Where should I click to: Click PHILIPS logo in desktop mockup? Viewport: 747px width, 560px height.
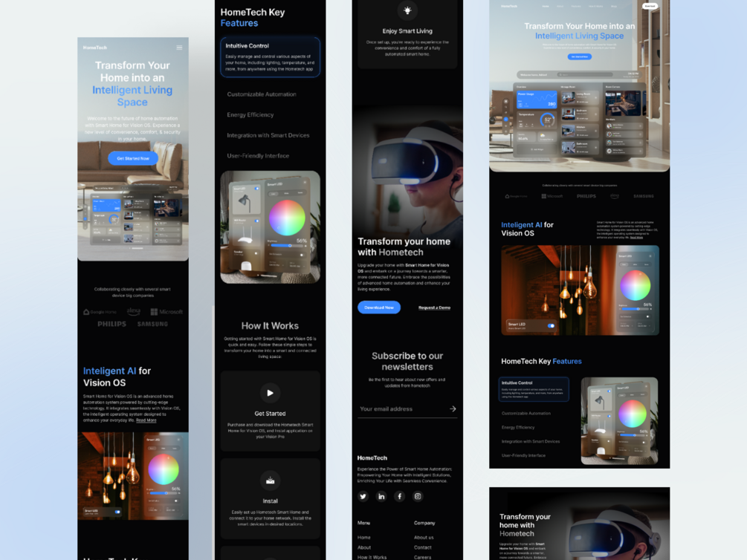click(586, 196)
